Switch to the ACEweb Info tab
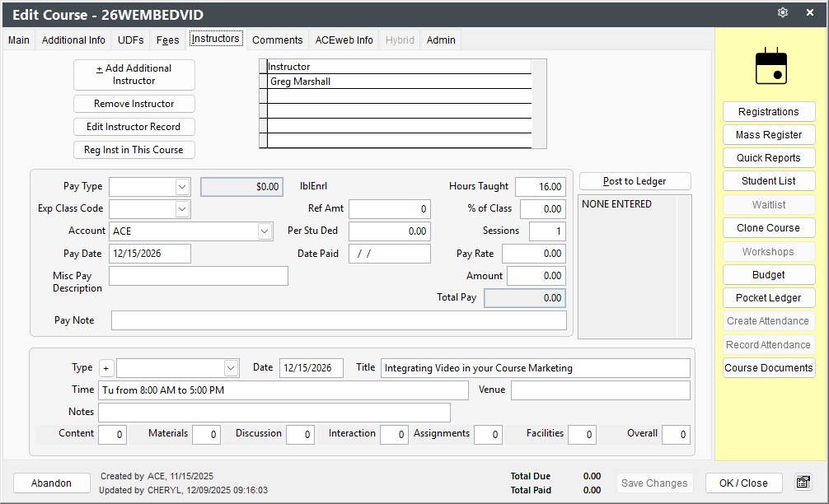This screenshot has height=504, width=829. point(344,40)
